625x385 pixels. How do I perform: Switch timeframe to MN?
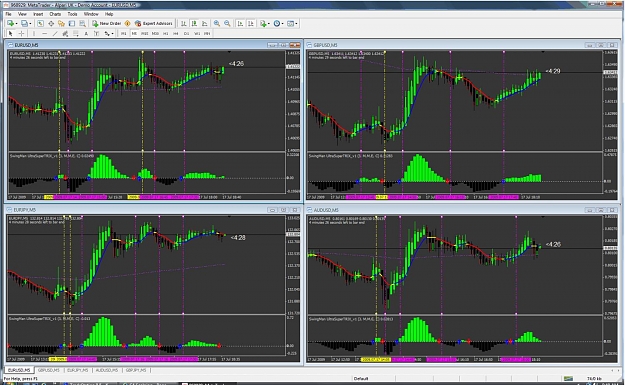(x=207, y=33)
